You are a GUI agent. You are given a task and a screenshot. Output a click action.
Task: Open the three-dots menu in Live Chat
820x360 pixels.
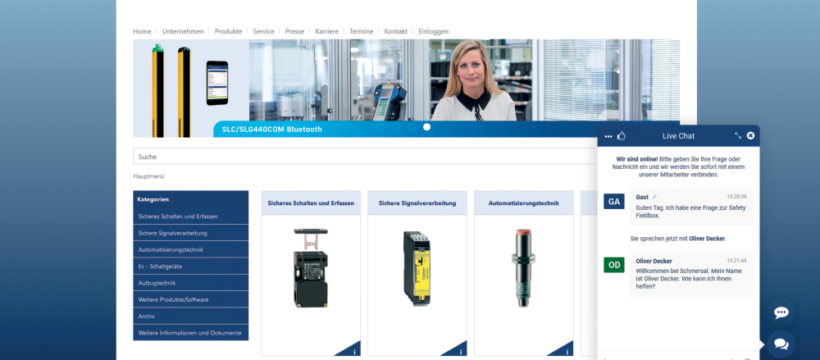pos(608,137)
